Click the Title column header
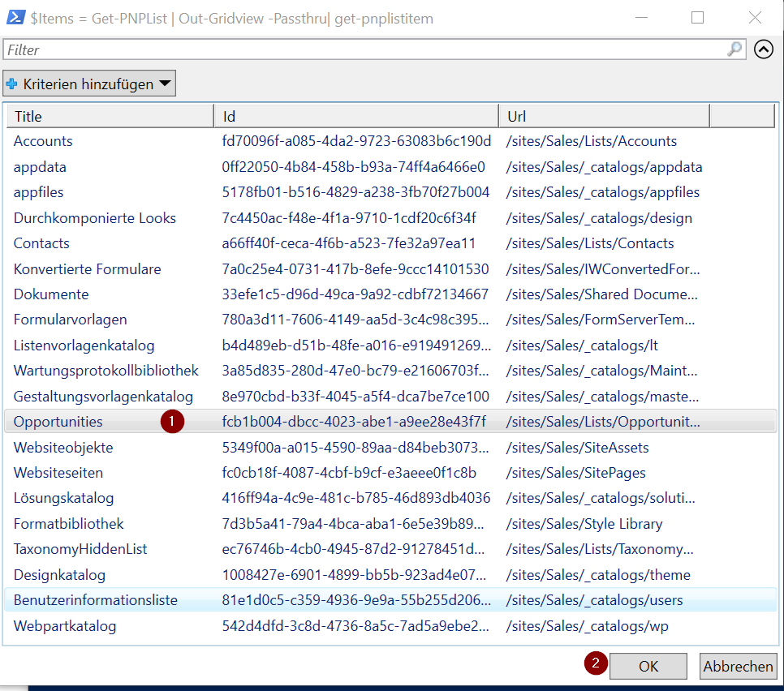The image size is (784, 691). point(110,116)
